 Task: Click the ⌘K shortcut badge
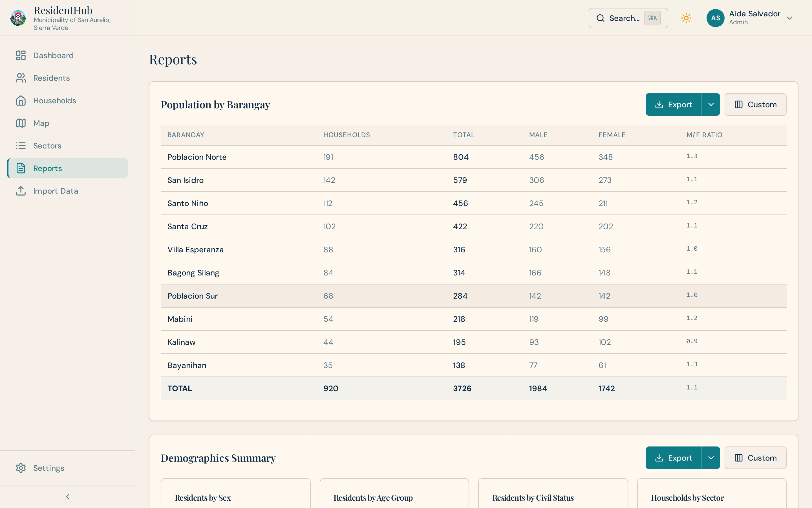[652, 18]
